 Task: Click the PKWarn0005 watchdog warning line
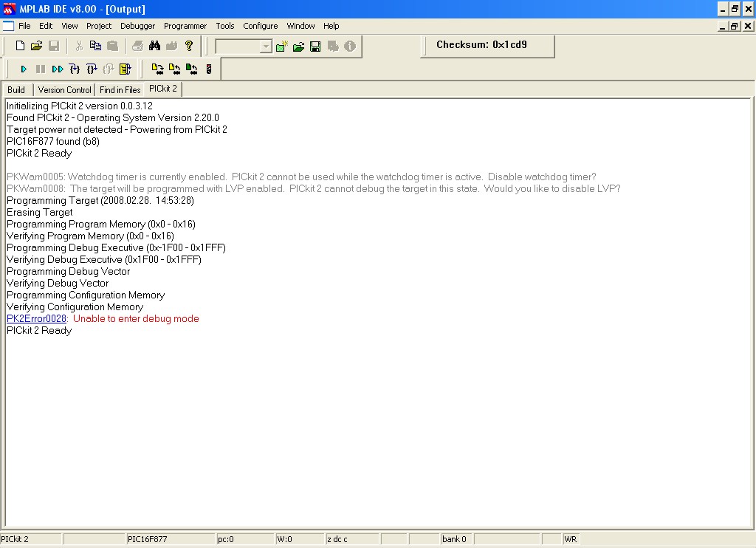301,177
